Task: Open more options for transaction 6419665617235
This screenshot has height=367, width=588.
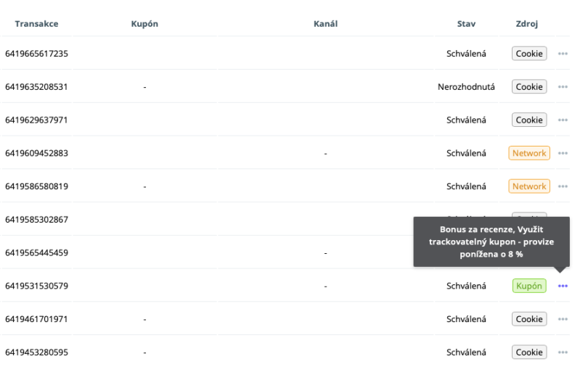Action: tap(563, 54)
